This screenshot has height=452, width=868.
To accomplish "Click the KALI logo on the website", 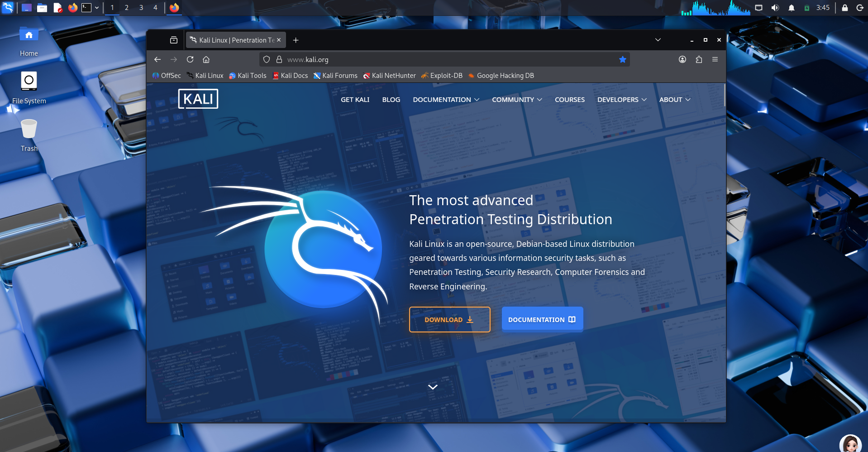I will [x=198, y=99].
